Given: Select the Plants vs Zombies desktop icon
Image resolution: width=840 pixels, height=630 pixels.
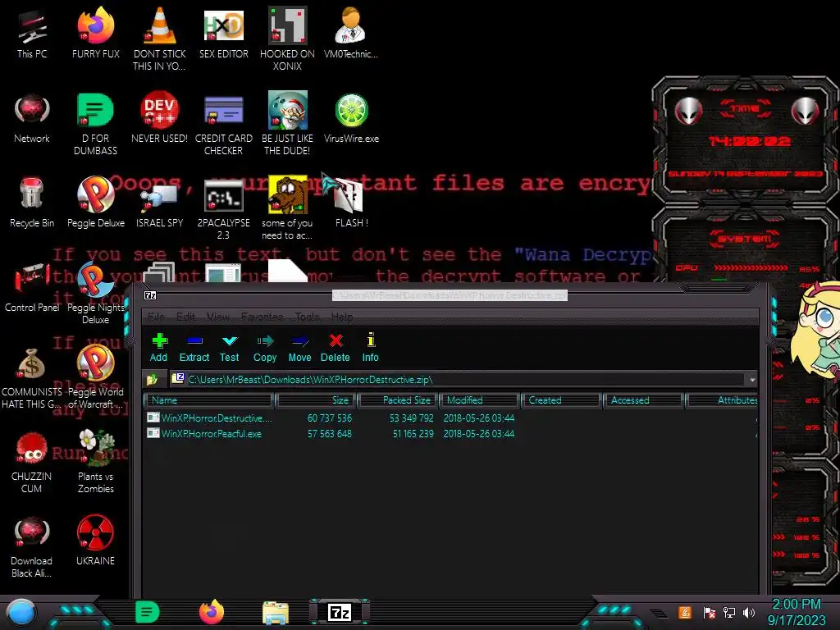Looking at the screenshot, I should click(x=95, y=463).
